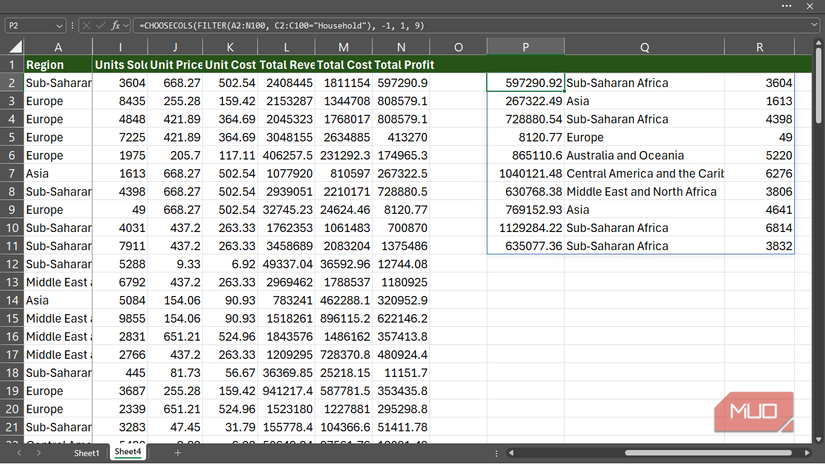Click the Total Profit header cell
Viewport: 825px width, 464px height.
pyautogui.click(x=401, y=65)
